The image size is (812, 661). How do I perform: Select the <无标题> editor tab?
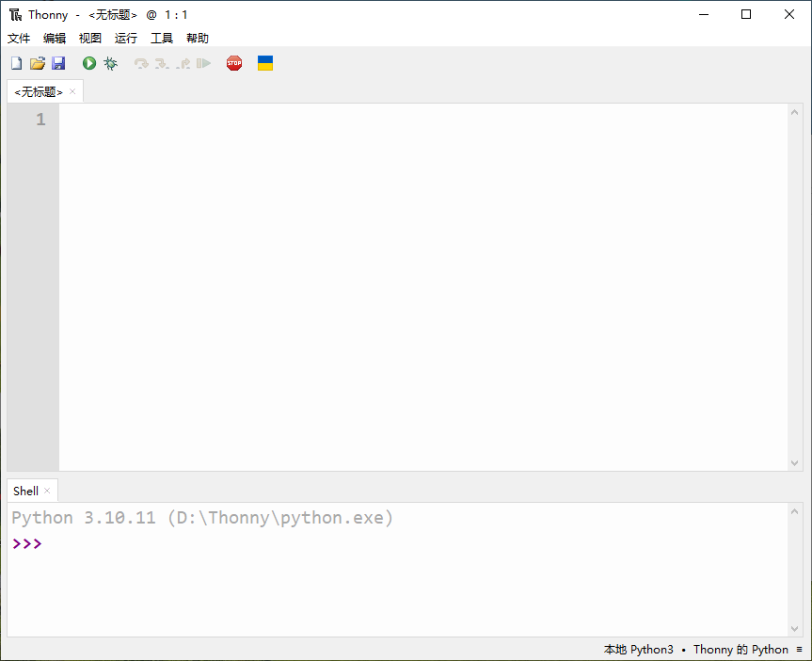point(39,91)
